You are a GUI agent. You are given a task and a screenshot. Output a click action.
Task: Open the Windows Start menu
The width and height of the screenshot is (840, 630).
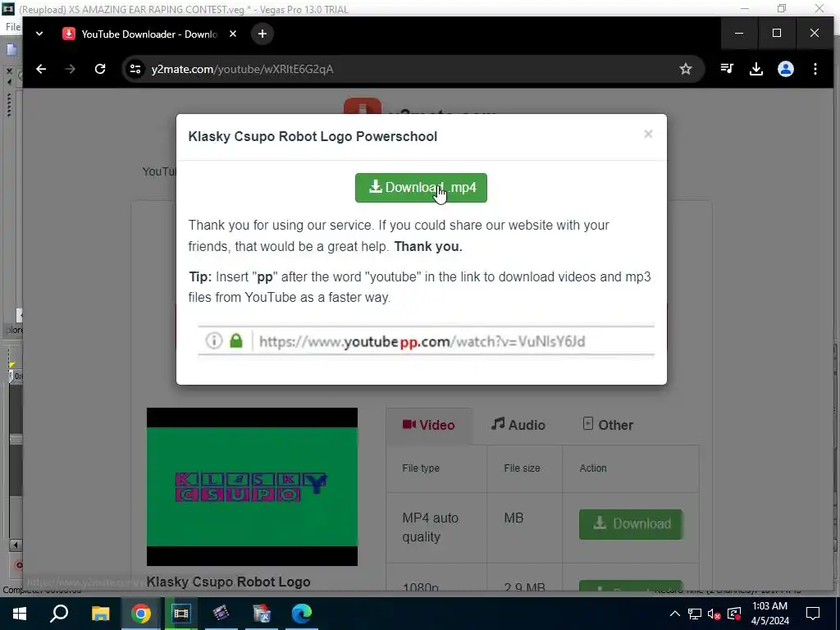point(20,614)
